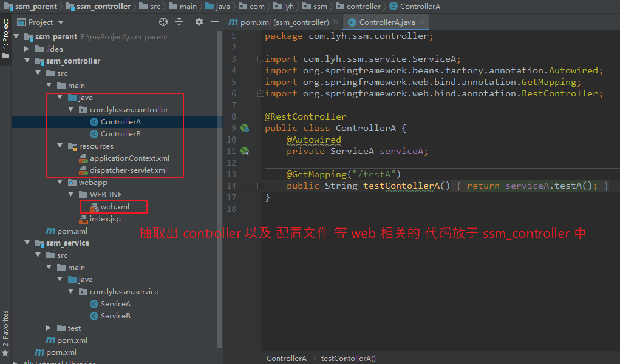Close the ControllerA.java tab

(x=422, y=22)
